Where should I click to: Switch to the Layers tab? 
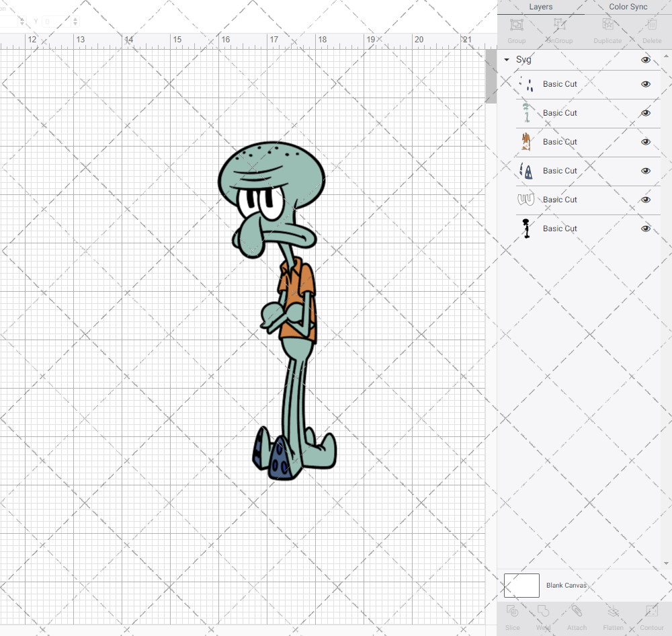pyautogui.click(x=540, y=7)
